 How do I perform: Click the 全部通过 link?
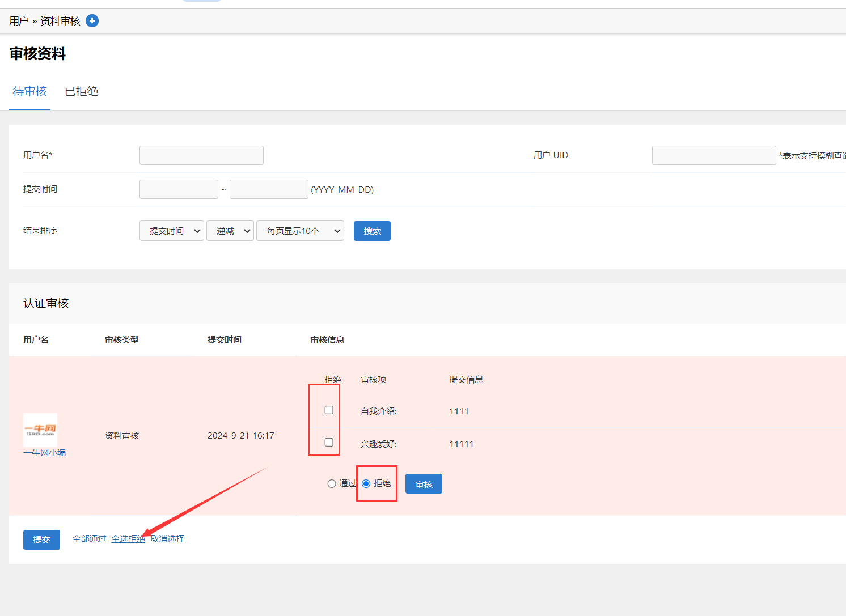[x=90, y=539]
